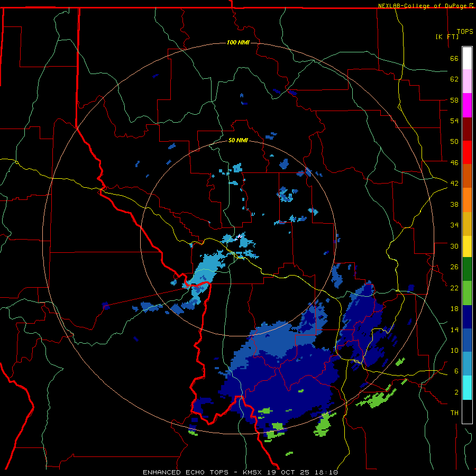
Task: Click the 19 OCT 25 date
Action: [x=288, y=472]
